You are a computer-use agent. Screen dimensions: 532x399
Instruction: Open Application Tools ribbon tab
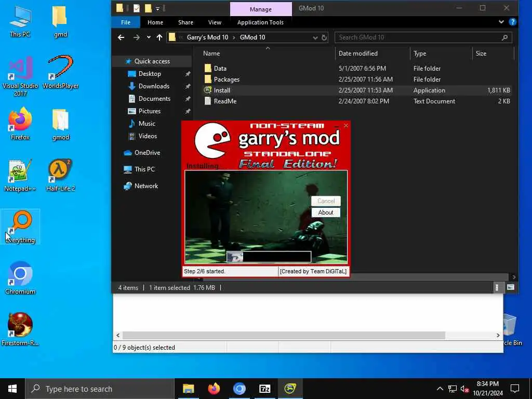[x=260, y=22]
